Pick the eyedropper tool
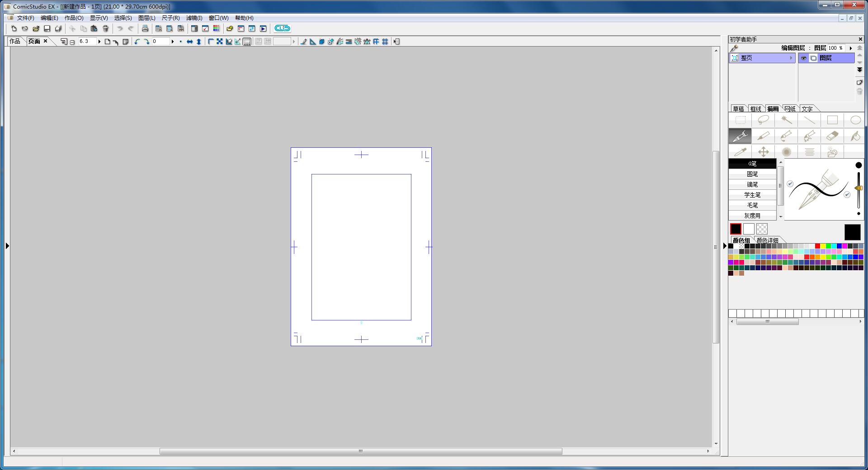868x470 pixels. 741,151
